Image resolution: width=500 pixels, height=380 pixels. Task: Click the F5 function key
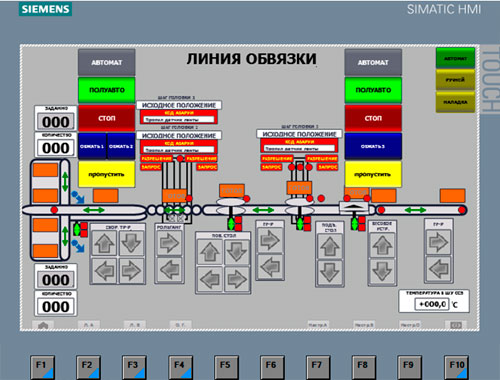[225, 367]
